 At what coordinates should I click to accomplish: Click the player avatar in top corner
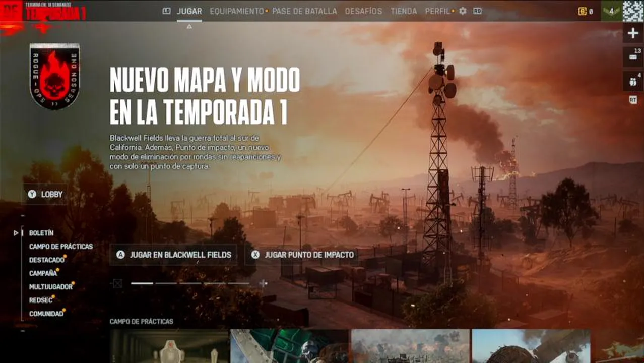[633, 11]
